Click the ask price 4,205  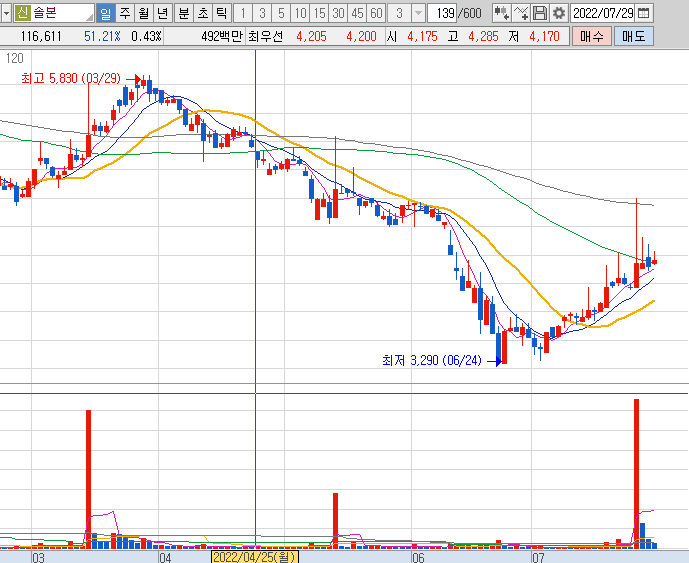[312, 36]
